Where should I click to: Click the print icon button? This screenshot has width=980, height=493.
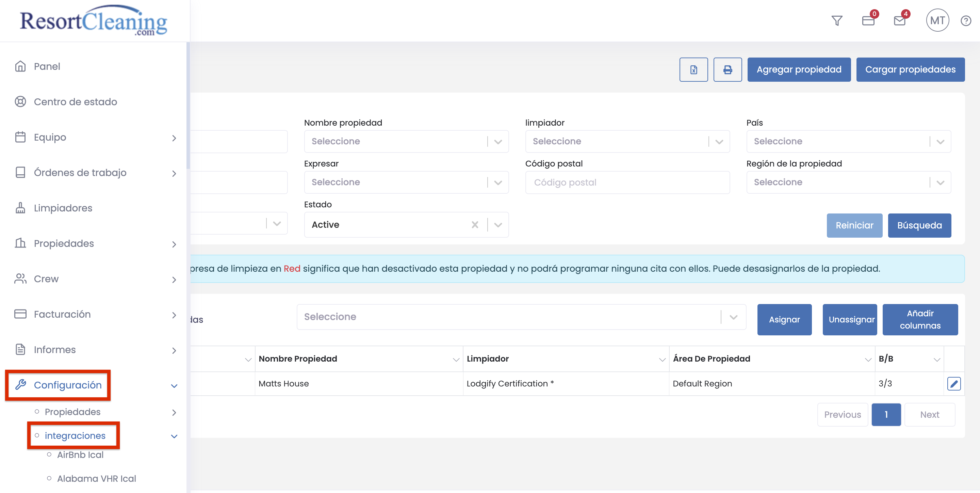[728, 70]
